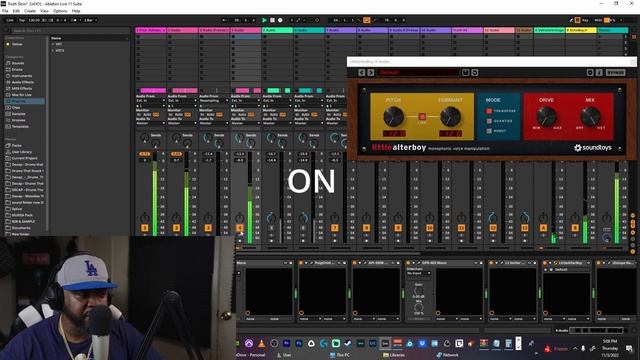640x360 pixels.
Task: Open VLC from the Windows taskbar
Action: point(262,344)
